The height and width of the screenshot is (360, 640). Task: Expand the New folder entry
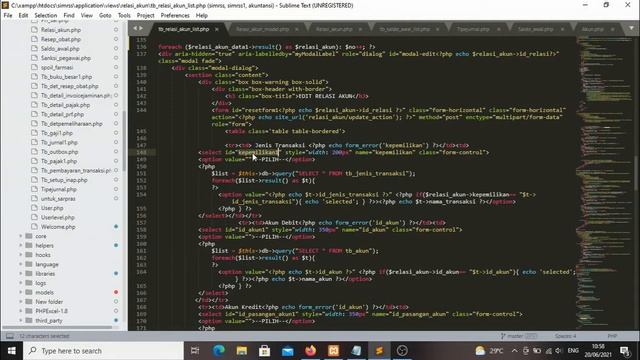point(21,302)
